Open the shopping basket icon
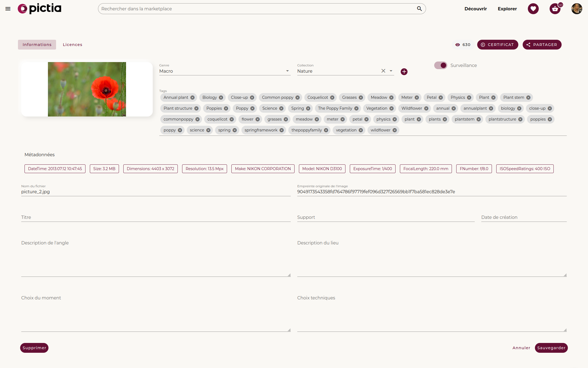 pos(555,9)
